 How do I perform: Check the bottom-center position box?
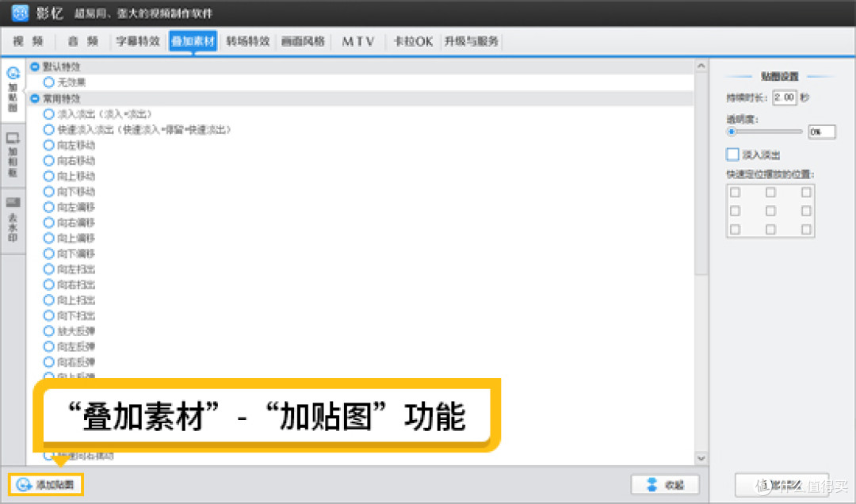[771, 229]
